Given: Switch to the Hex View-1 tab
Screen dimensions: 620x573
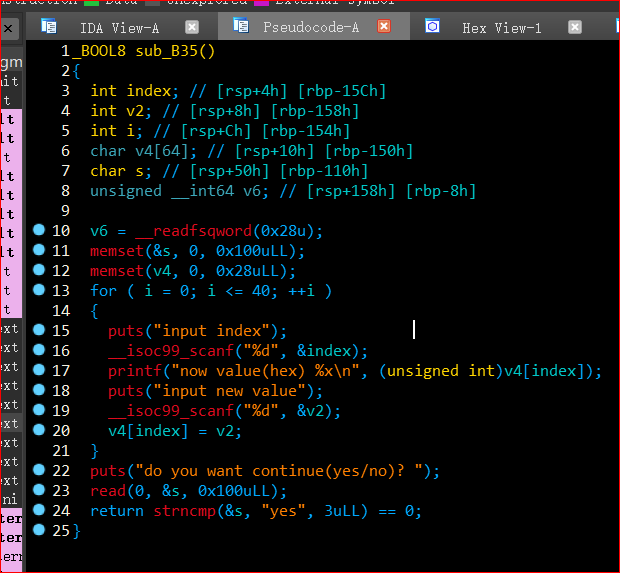Looking at the screenshot, I should point(500,28).
